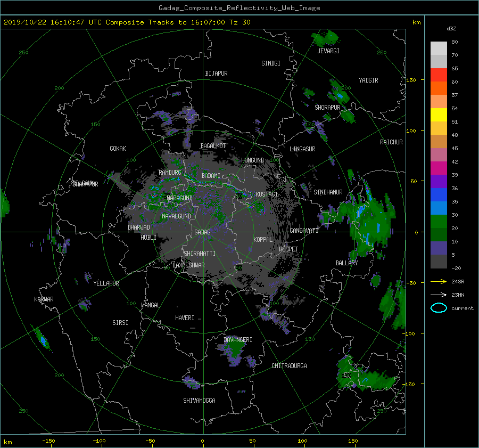Screen dimensions: 479x448
Task: Click the KUSTAGI city label
Action: 267,194
